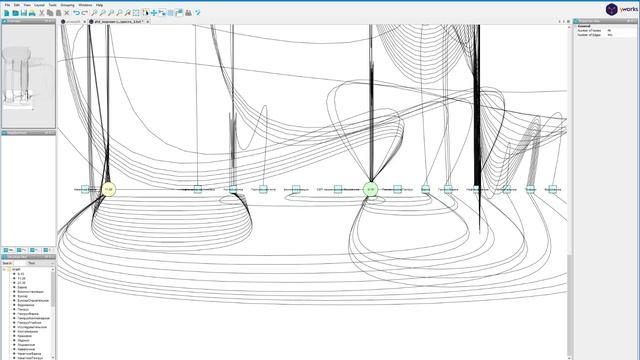Close the first document tab

tap(84, 22)
